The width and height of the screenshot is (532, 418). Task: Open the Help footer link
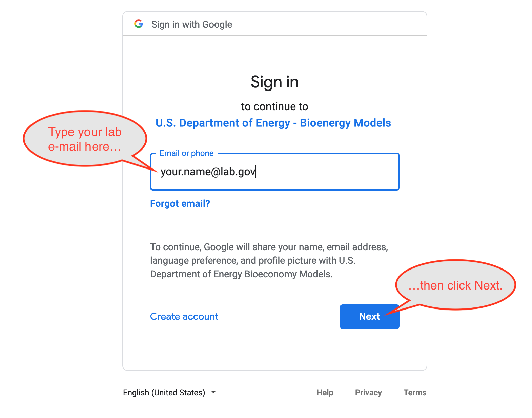325,392
